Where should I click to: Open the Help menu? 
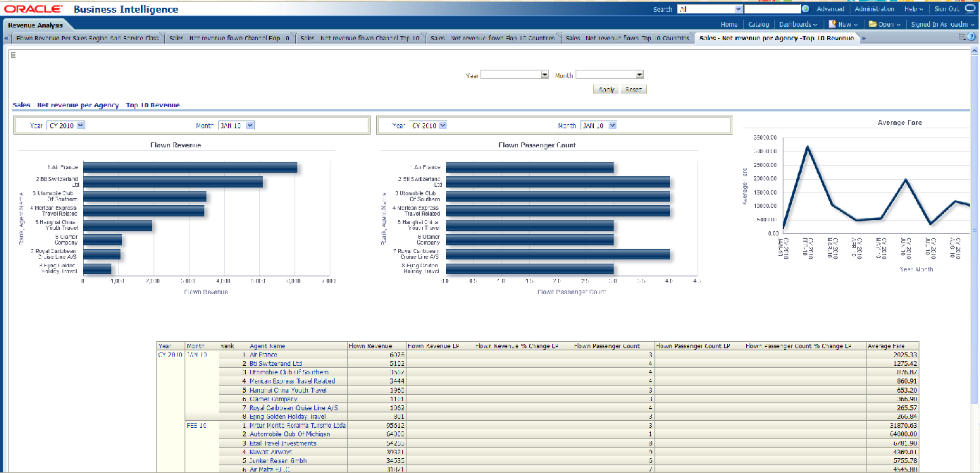[x=913, y=9]
